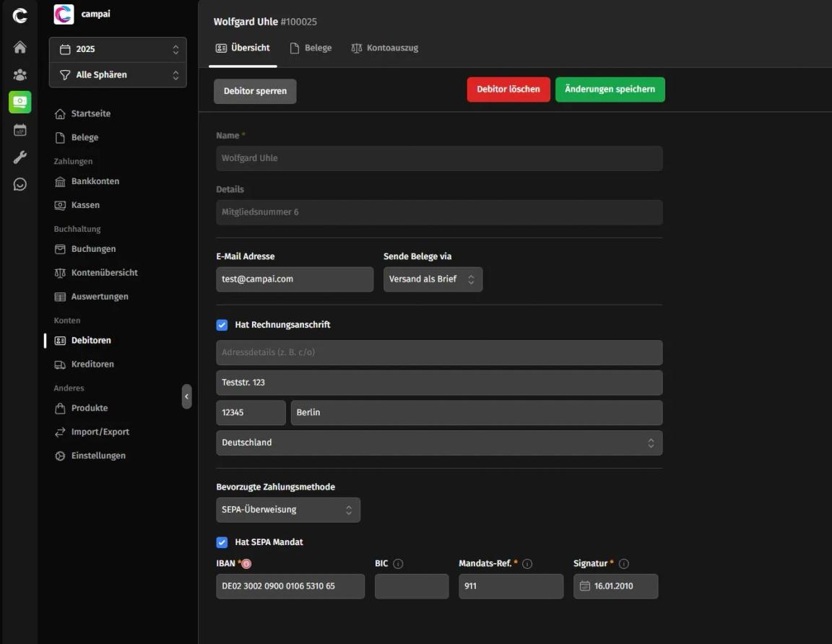Switch to the Kontoauszug tab
Screen dimensions: 832x644
385,48
